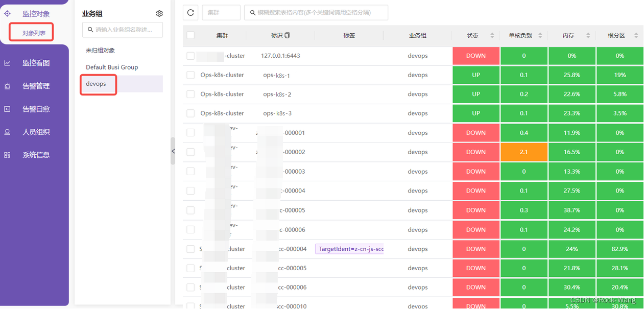Click search magnifier in table search box
This screenshot has height=309, width=644.
tap(252, 13)
